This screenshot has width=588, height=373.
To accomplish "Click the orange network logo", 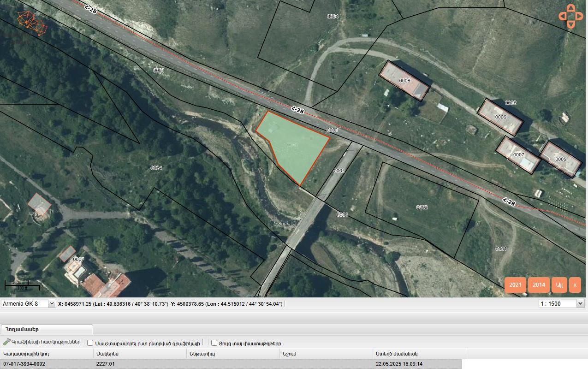I will 32,24.
